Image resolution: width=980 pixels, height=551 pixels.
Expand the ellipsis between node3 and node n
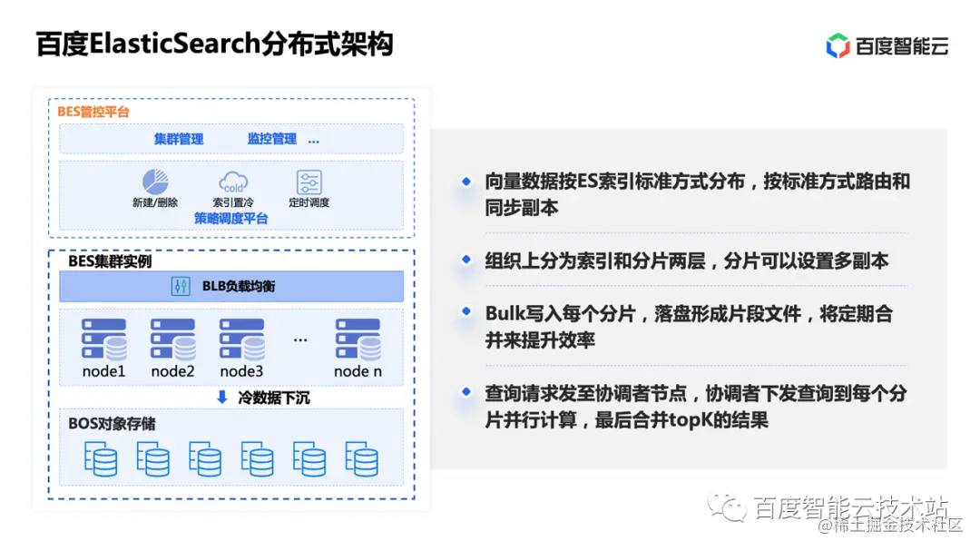click(300, 338)
